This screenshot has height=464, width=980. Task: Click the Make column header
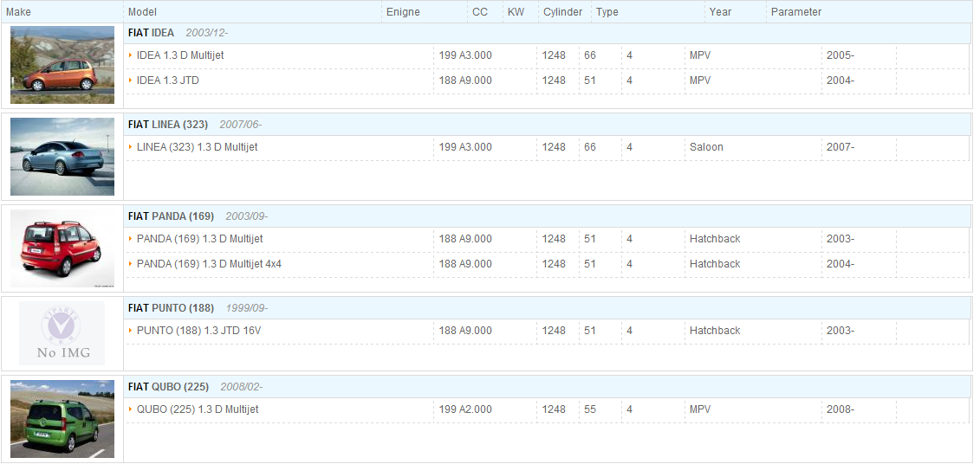point(18,12)
